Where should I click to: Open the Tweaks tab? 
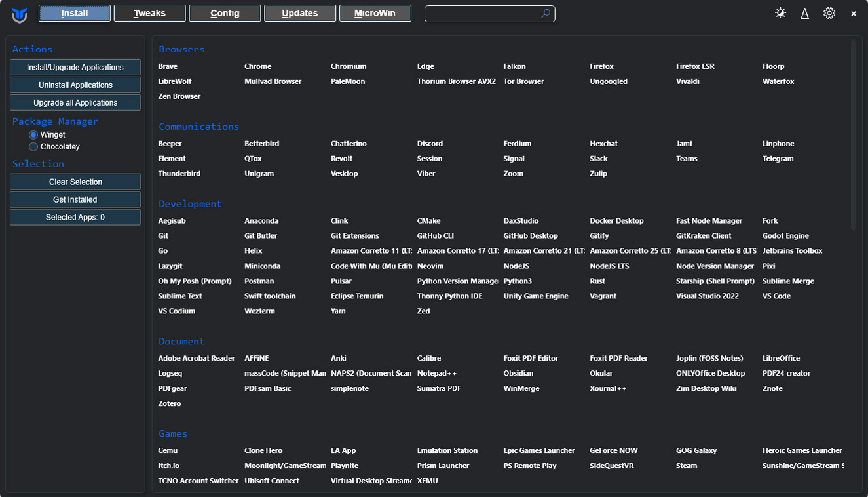pyautogui.click(x=150, y=13)
